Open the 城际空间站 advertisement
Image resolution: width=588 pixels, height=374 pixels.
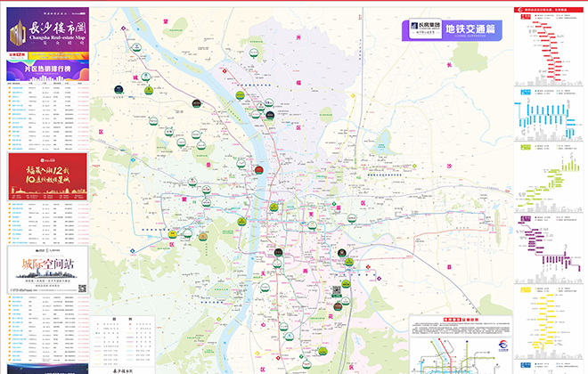pyautogui.click(x=47, y=270)
